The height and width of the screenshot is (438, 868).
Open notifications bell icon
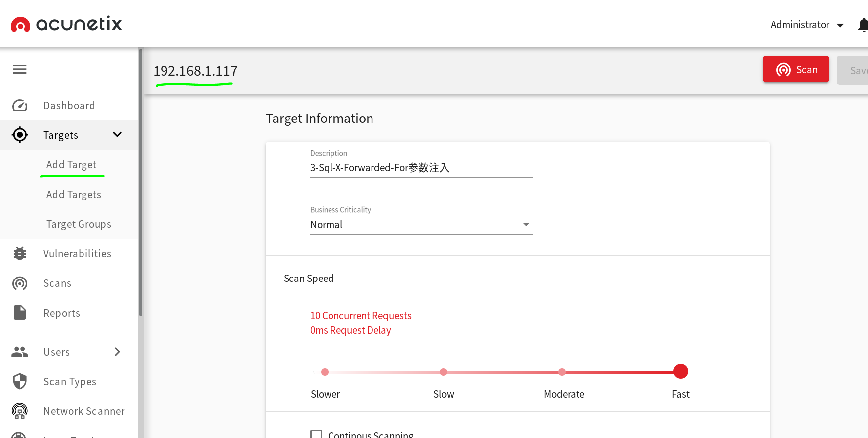(862, 25)
